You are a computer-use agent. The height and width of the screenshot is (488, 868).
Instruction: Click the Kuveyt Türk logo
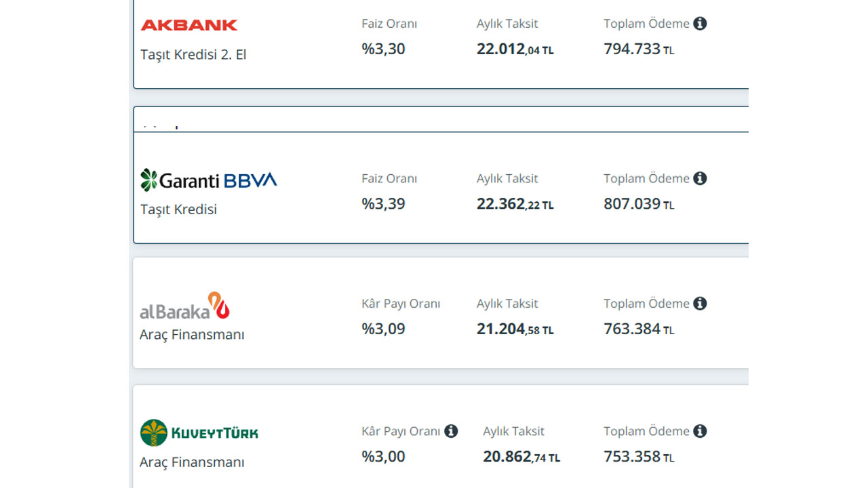199,432
